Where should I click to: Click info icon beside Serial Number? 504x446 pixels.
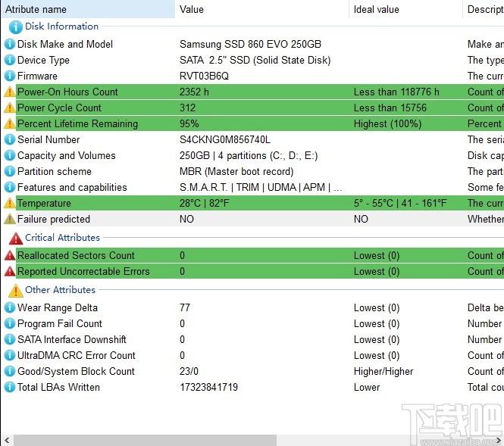[10, 139]
